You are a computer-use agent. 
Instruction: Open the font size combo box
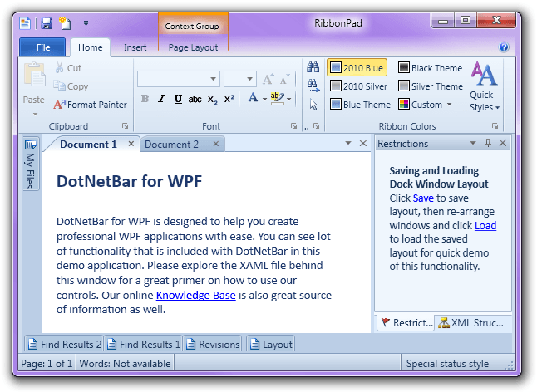(240, 79)
